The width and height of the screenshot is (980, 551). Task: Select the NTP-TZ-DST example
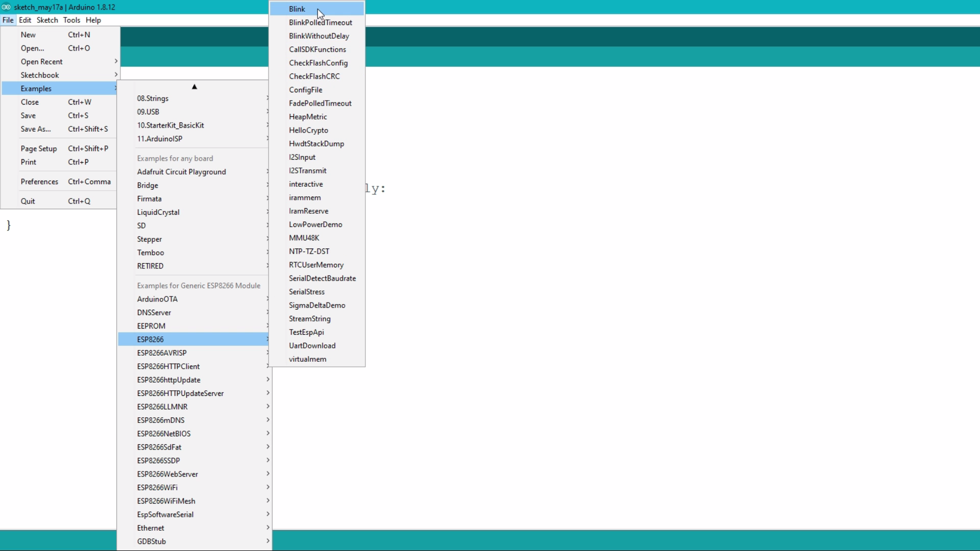[x=317, y=251]
